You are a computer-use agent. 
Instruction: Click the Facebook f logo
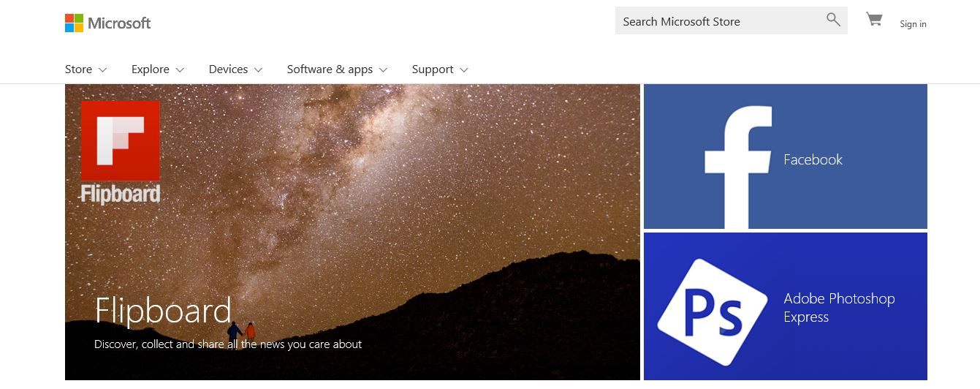click(x=738, y=167)
